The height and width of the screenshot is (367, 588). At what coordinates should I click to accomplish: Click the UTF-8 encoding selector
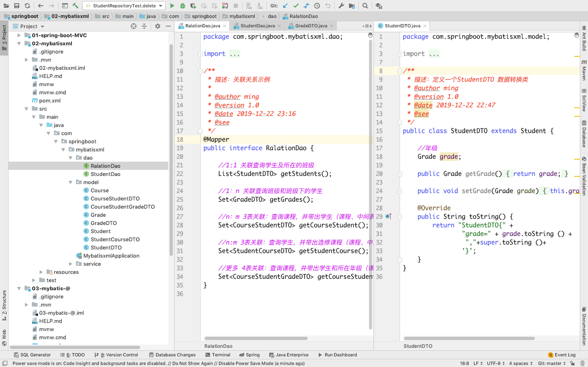[x=496, y=363]
